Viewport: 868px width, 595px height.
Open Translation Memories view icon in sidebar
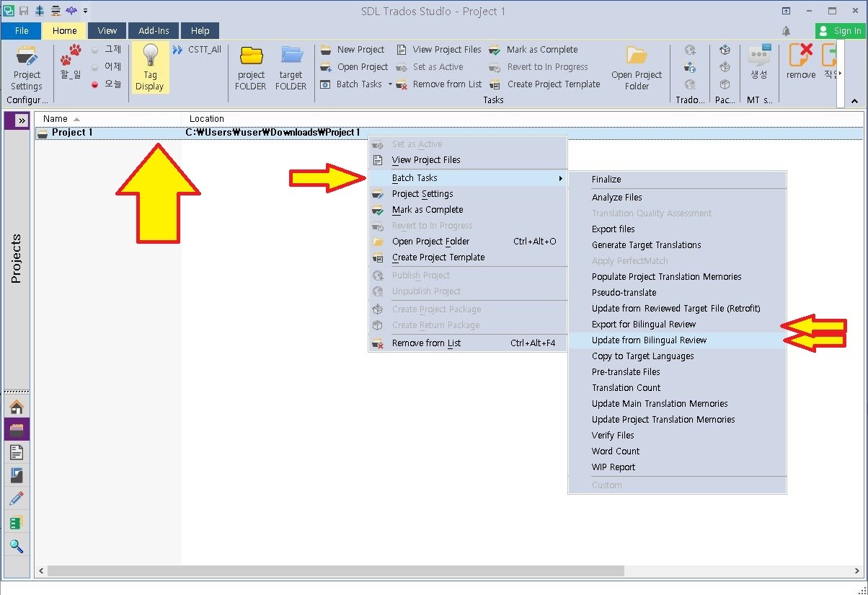tap(17, 522)
